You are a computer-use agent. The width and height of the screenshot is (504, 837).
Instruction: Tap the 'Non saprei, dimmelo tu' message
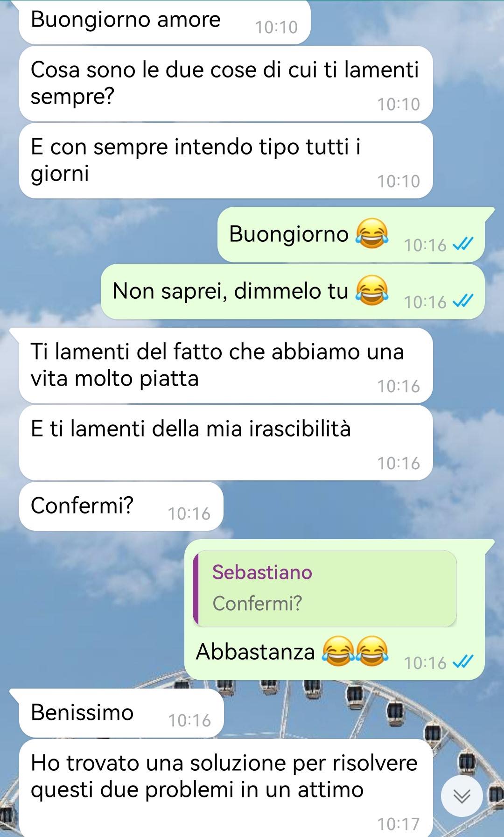point(293,291)
